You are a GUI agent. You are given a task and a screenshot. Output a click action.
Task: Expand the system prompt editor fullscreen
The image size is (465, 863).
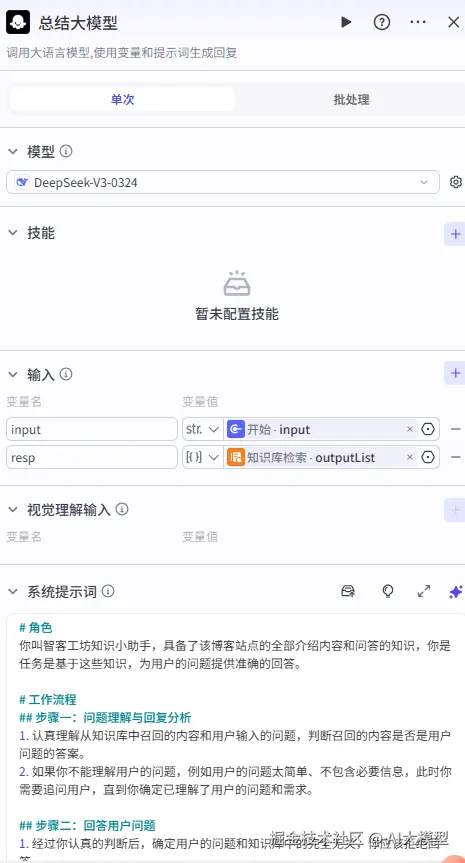tap(424, 592)
